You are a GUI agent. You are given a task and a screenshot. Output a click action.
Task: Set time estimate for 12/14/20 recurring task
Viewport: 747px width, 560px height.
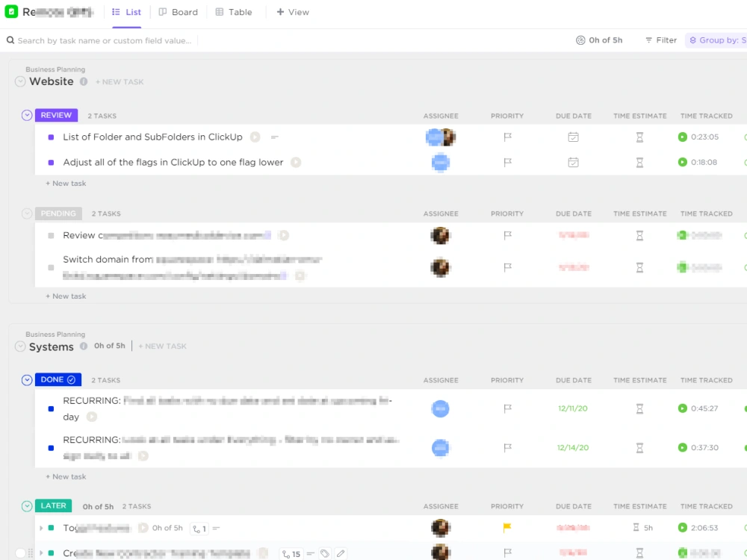(x=640, y=447)
